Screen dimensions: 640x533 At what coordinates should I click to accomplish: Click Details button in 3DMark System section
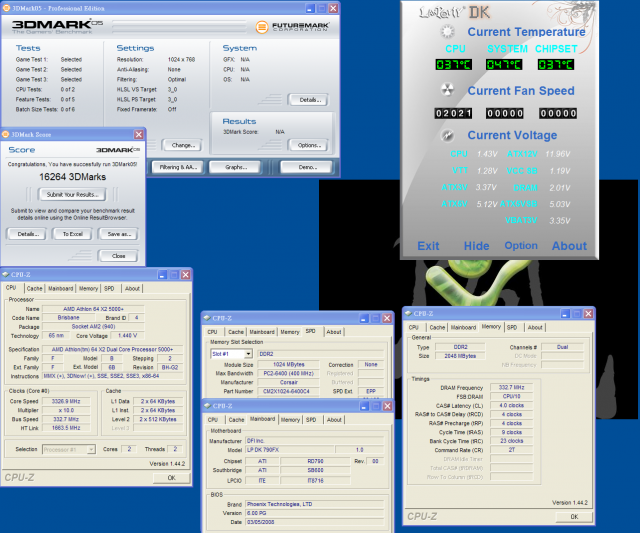coord(309,100)
